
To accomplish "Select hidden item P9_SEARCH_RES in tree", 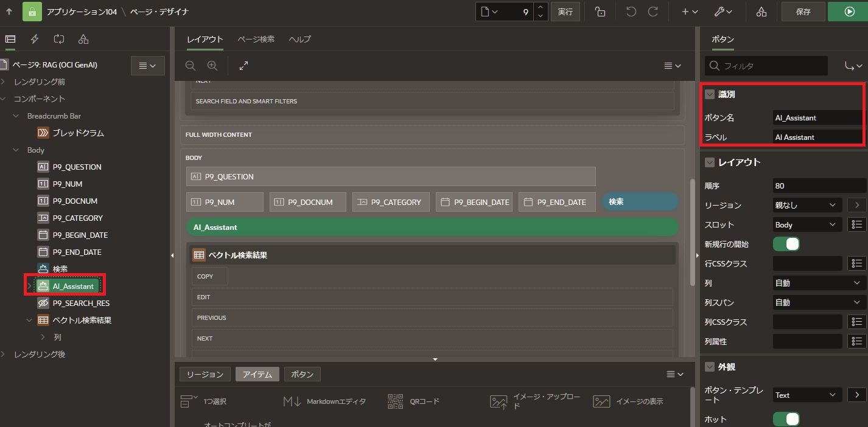I will 81,303.
